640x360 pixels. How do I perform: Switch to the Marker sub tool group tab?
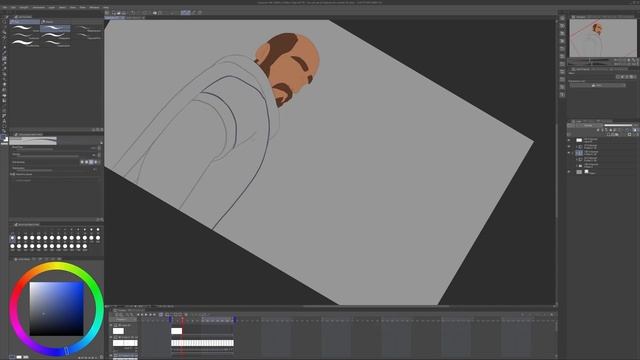click(55, 22)
